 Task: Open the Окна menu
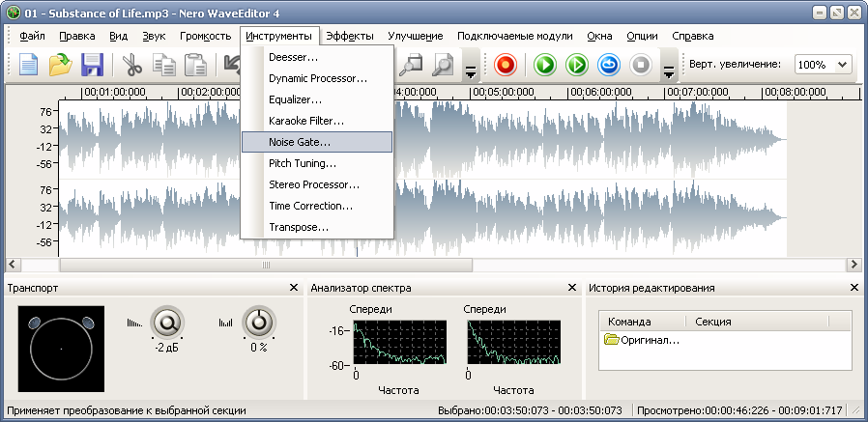(x=599, y=36)
